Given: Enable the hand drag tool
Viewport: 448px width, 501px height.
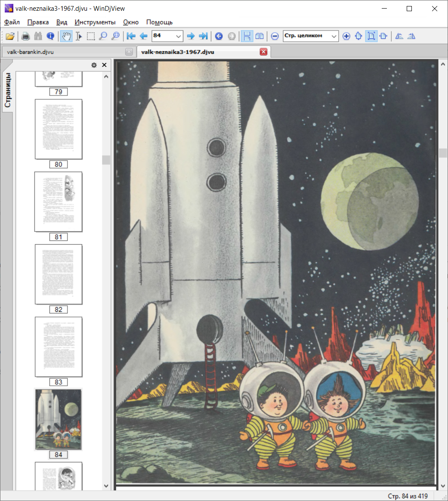Looking at the screenshot, I should tap(66, 36).
